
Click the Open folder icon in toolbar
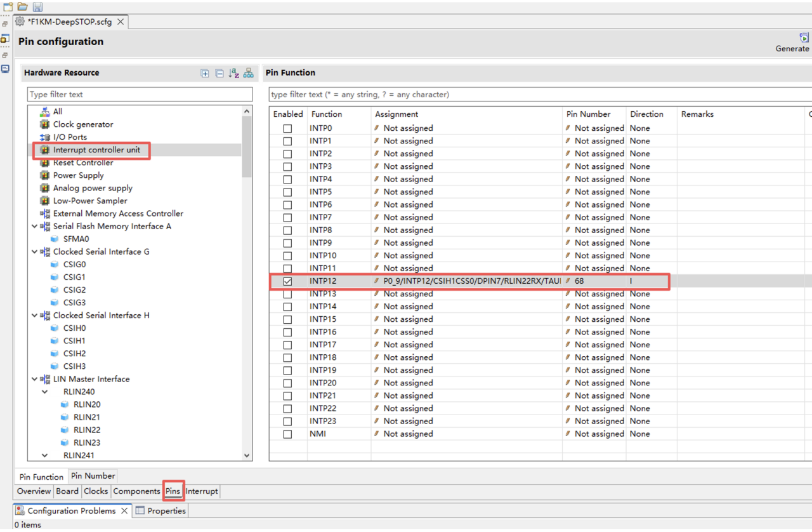(x=23, y=7)
